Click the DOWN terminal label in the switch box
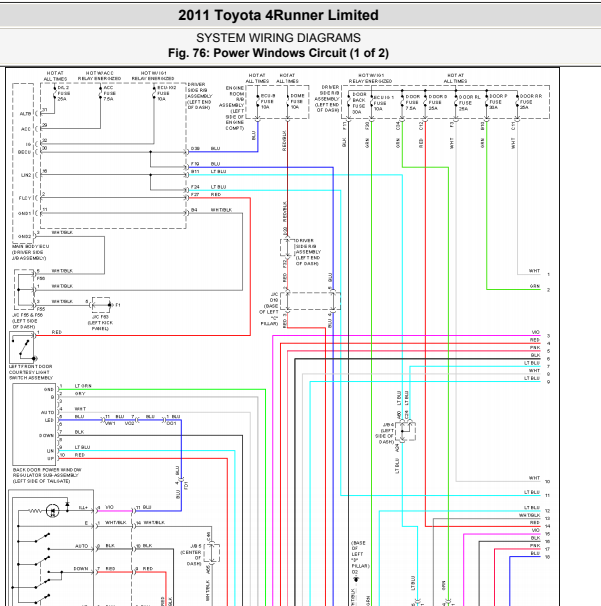The width and height of the screenshot is (601, 606). (81, 569)
